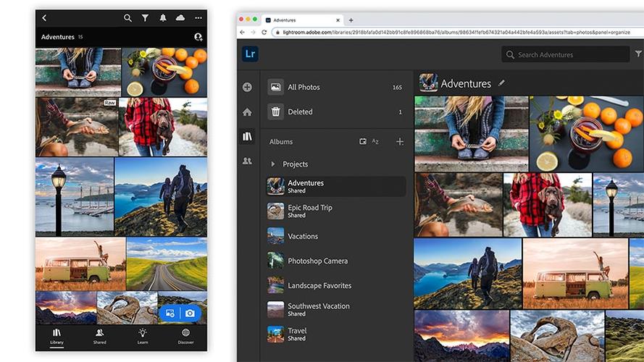Click the add photos plus icon in sidebar
Screen dimensions: 644x362
[247, 87]
